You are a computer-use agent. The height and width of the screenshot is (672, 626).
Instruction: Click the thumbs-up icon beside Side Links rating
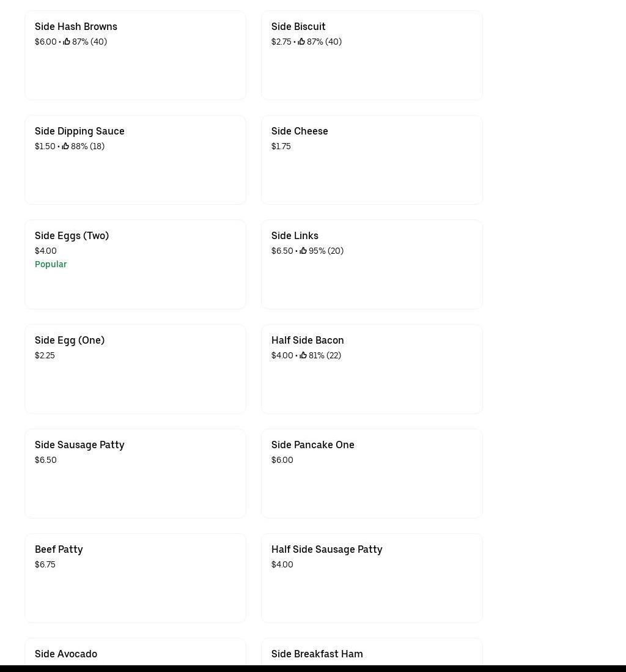[x=303, y=251]
